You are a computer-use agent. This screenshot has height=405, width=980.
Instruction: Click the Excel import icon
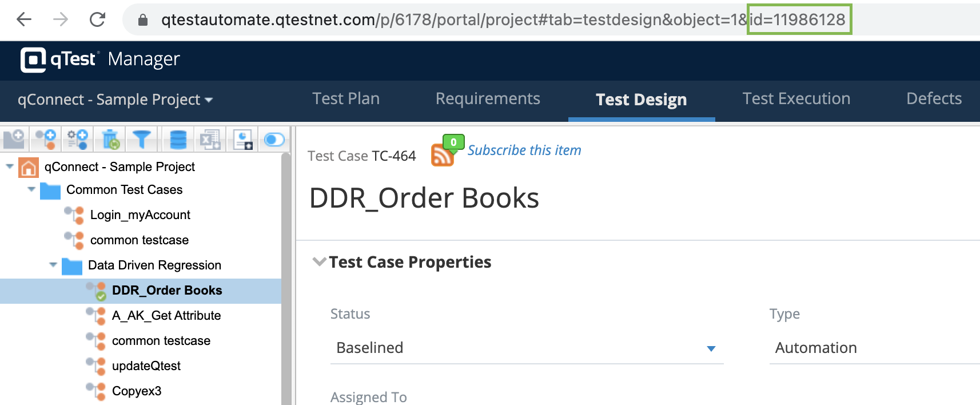point(210,139)
